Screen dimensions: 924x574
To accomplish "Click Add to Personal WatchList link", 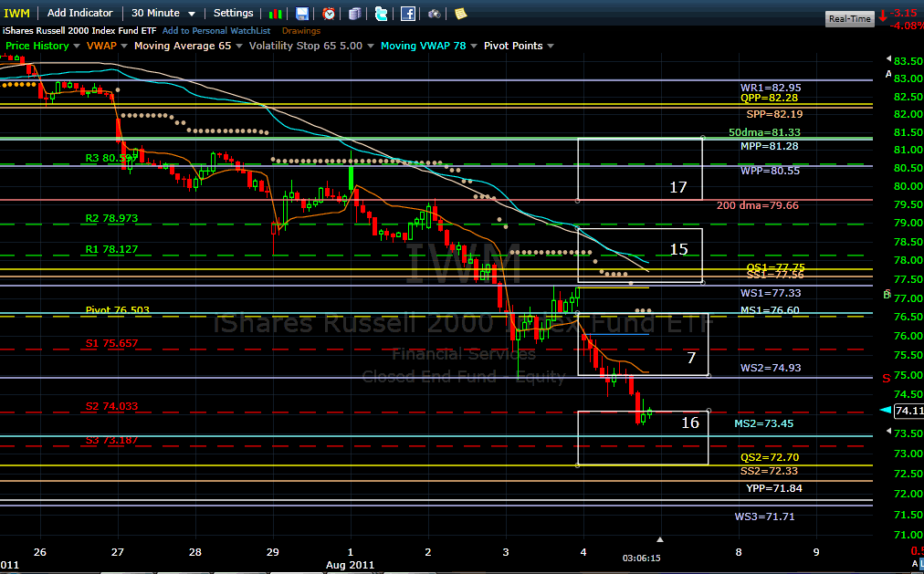I will pos(216,31).
